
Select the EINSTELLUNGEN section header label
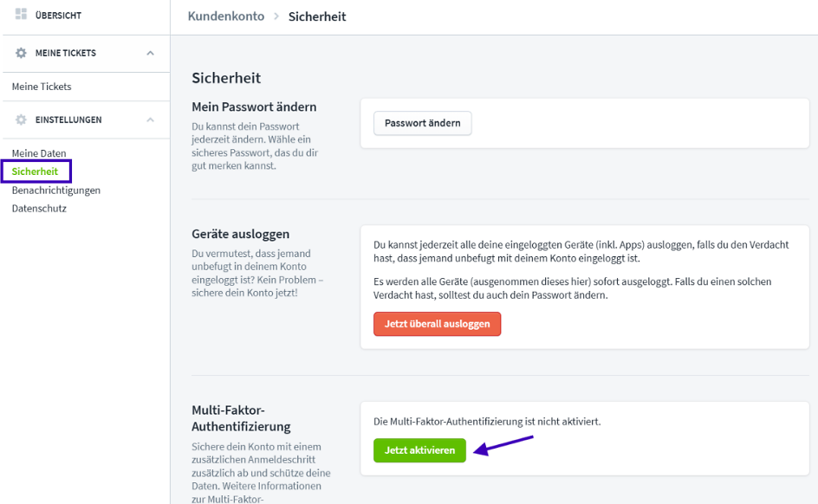[68, 120]
